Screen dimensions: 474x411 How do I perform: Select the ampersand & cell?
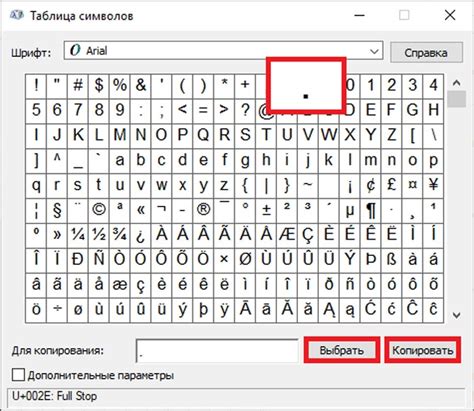tap(141, 86)
